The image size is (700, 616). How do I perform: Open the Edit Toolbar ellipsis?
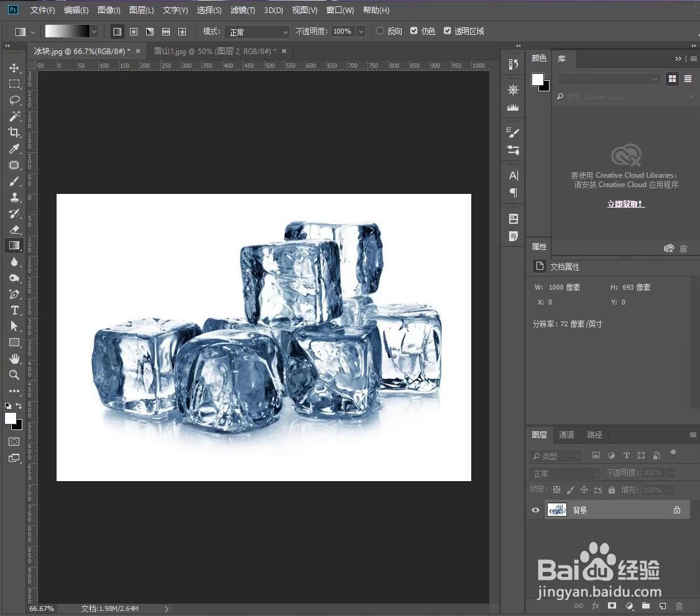pyautogui.click(x=14, y=391)
